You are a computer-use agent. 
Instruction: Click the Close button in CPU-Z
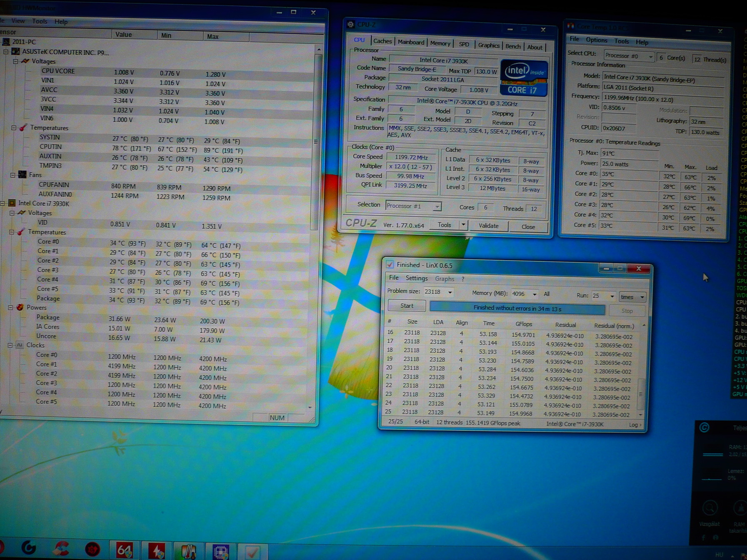pyautogui.click(x=528, y=226)
